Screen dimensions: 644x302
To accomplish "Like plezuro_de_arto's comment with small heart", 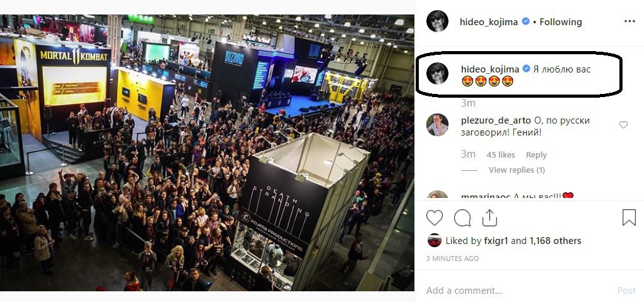I will click(623, 125).
